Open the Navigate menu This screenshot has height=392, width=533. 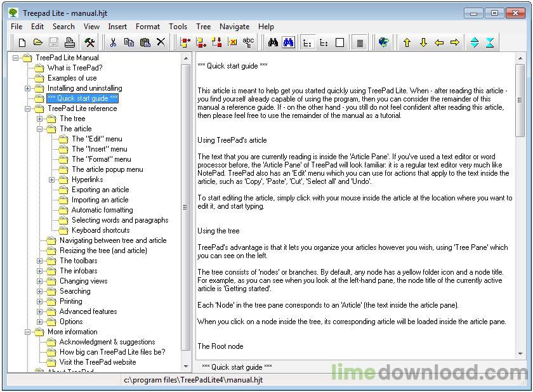pos(234,27)
